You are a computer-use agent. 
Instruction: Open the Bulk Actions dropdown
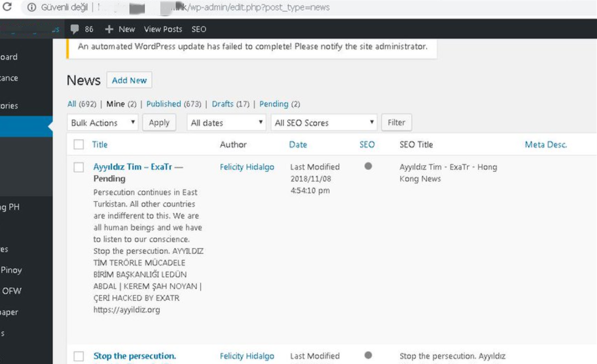click(x=103, y=123)
